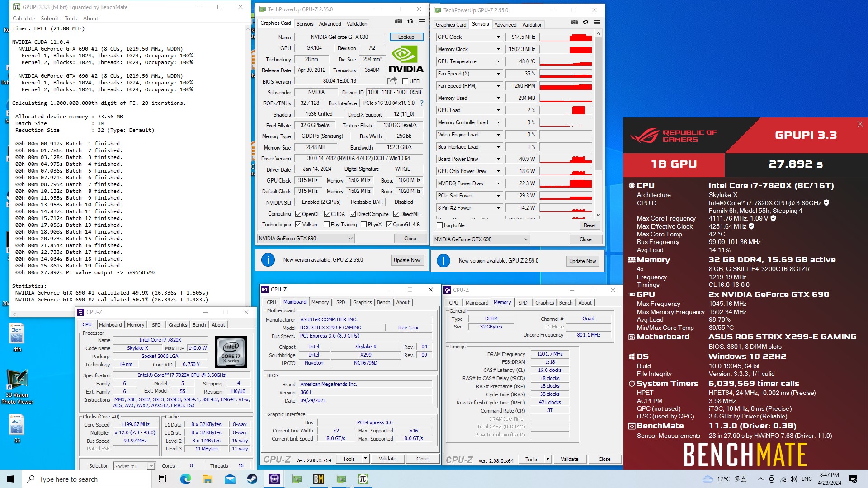The width and height of the screenshot is (868, 488).
Task: Click the Type here to search box
Action: 87,479
